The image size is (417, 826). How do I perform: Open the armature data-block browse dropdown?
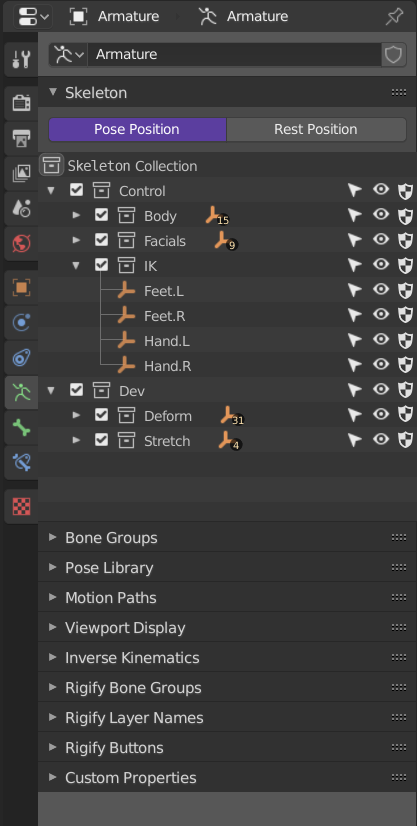(68, 54)
